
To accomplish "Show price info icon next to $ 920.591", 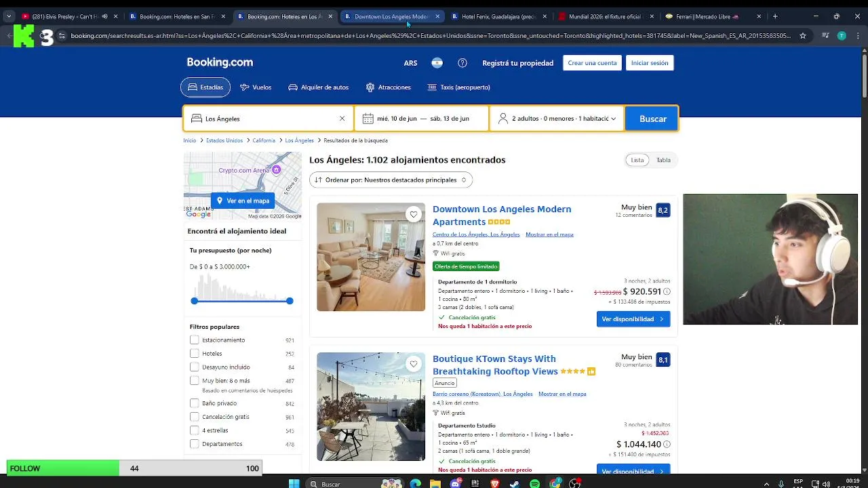I will click(667, 292).
